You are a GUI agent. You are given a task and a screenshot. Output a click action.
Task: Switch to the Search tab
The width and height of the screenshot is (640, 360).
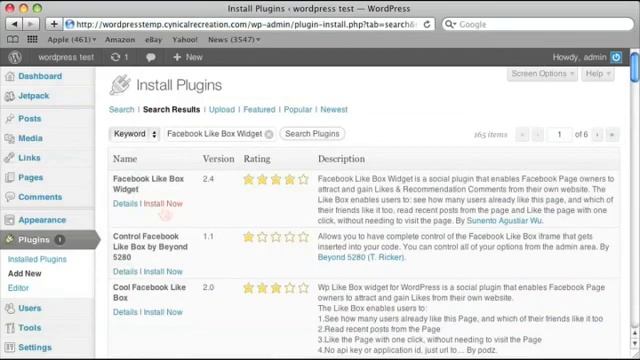pos(121,109)
